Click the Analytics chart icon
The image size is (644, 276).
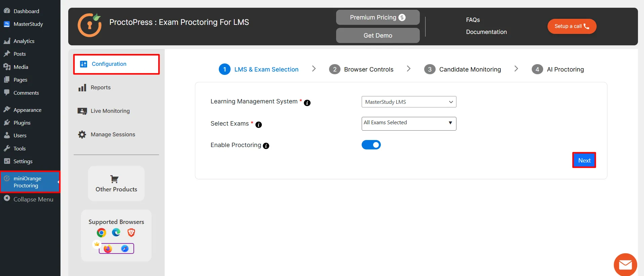coord(7,41)
